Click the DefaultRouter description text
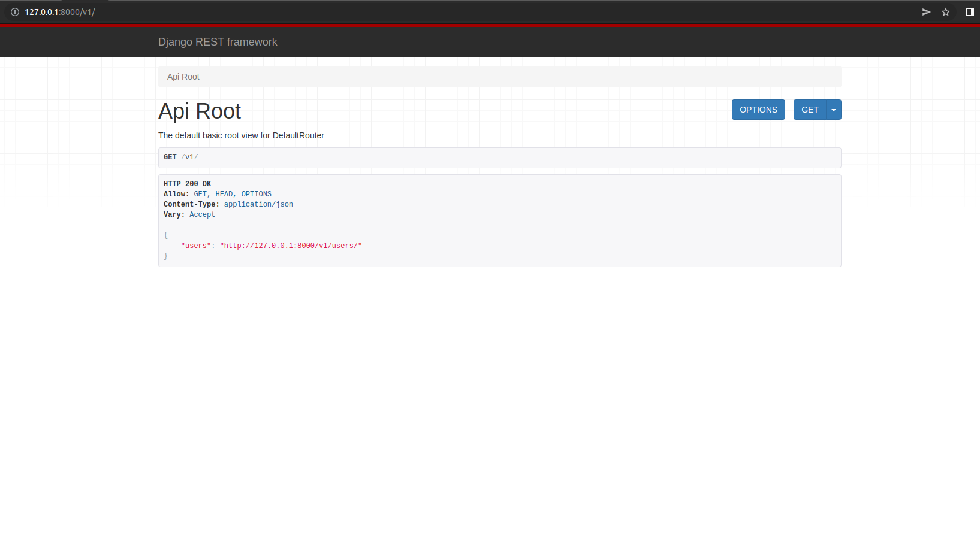The image size is (980, 539). tap(241, 135)
